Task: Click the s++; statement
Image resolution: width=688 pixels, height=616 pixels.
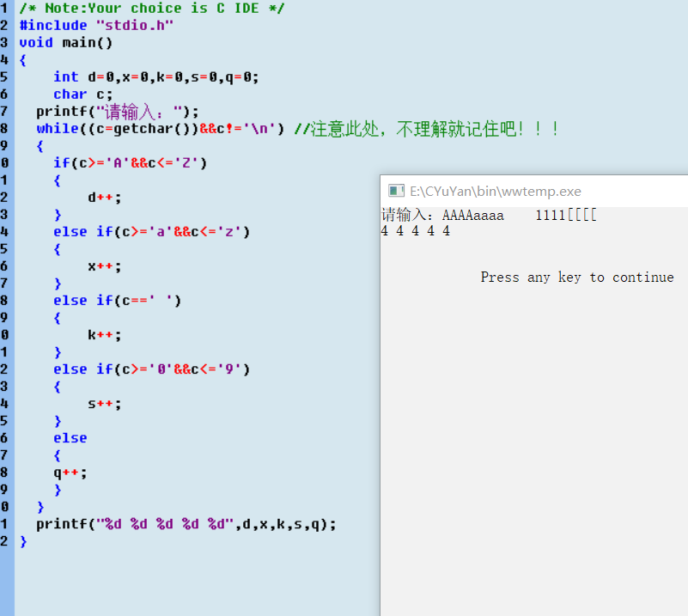Action: 105,404
